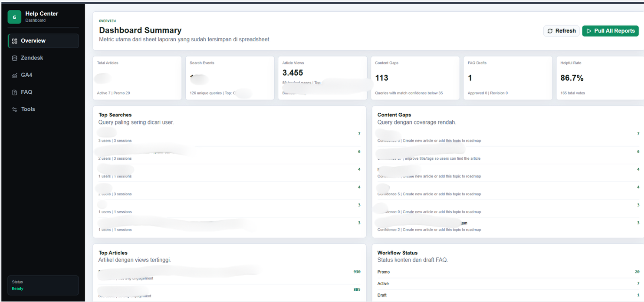Click the Top Articles heading
The height and width of the screenshot is (302, 644).
(113, 253)
